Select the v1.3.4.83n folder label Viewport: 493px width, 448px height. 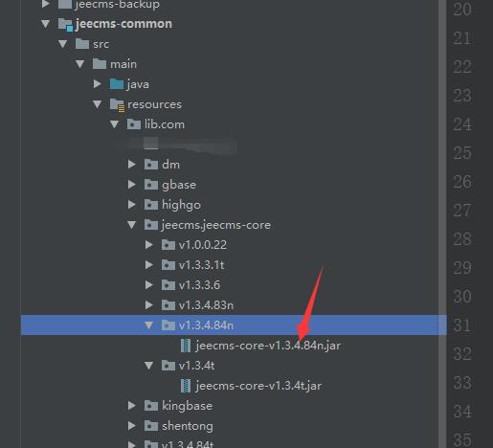click(206, 305)
